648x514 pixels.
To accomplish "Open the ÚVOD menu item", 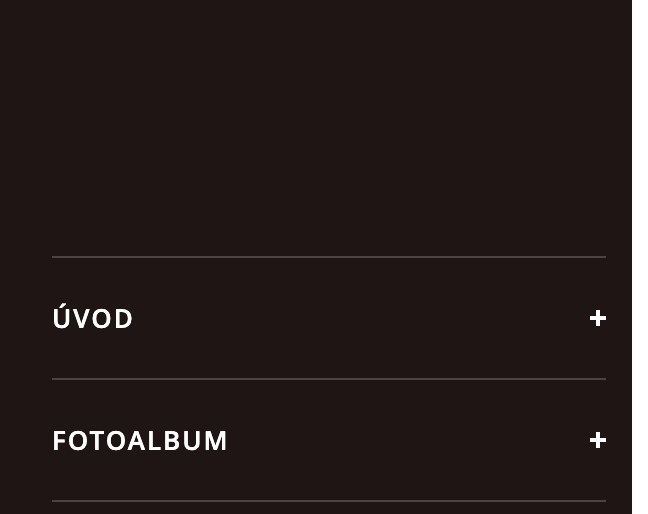I will point(93,319).
